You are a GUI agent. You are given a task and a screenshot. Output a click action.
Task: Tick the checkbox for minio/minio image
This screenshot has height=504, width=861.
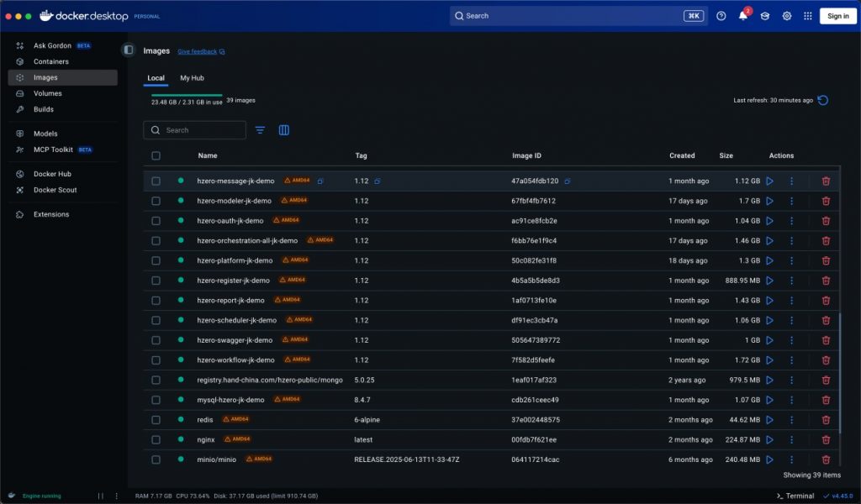156,459
